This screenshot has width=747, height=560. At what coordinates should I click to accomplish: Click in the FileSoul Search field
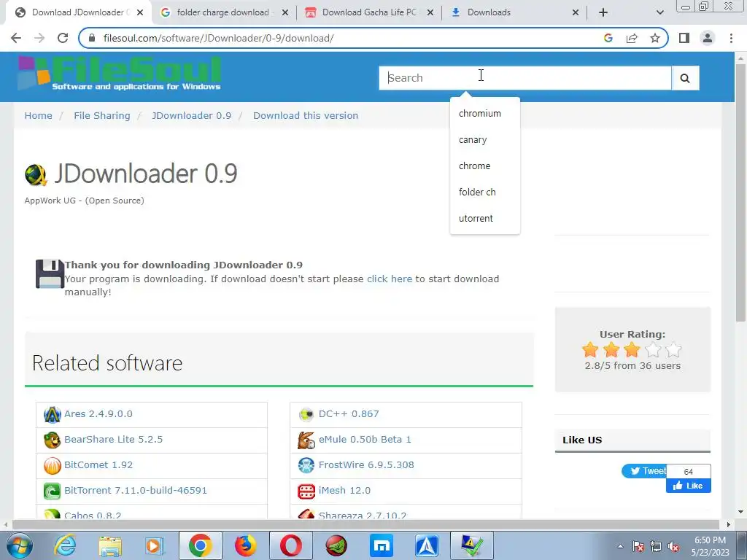point(525,78)
